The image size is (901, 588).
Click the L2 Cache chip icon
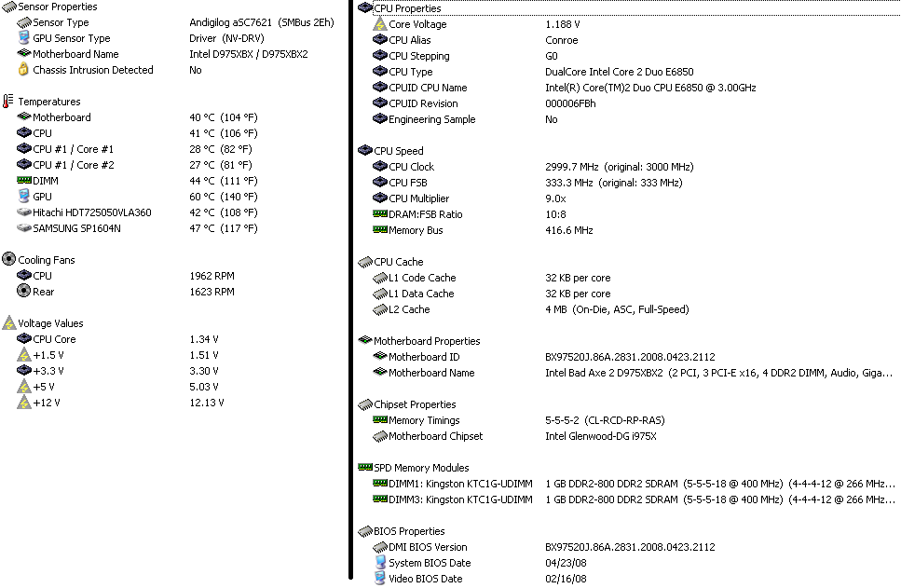click(x=380, y=309)
